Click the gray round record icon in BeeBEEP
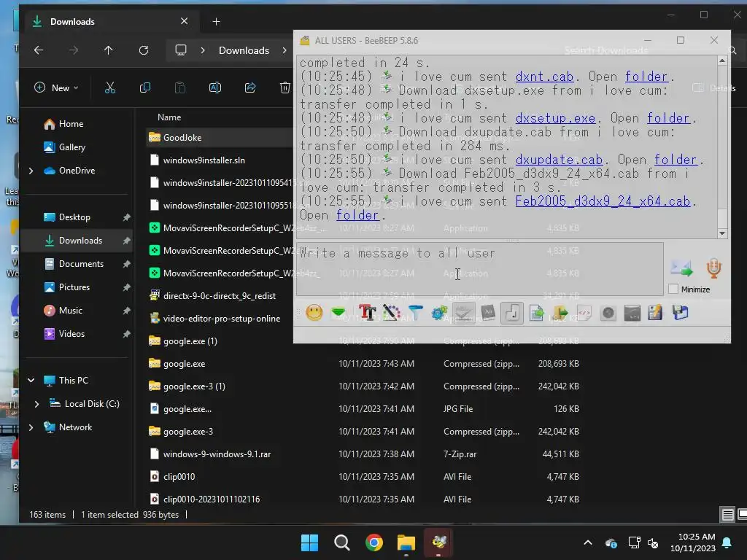 608,313
